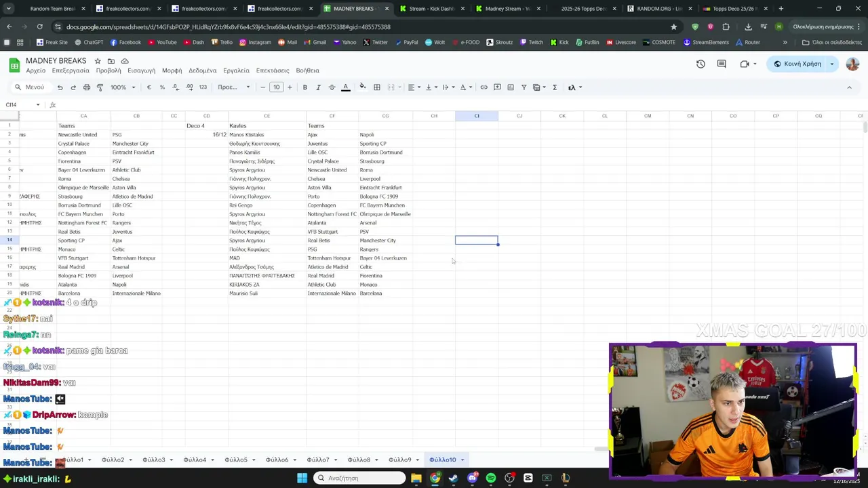868x488 pixels.
Task: View cloud save status
Action: [x=125, y=61]
